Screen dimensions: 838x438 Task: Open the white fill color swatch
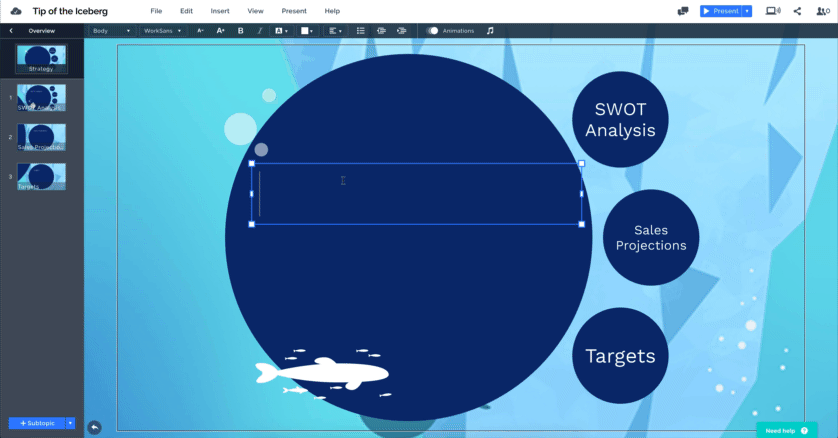(x=307, y=31)
